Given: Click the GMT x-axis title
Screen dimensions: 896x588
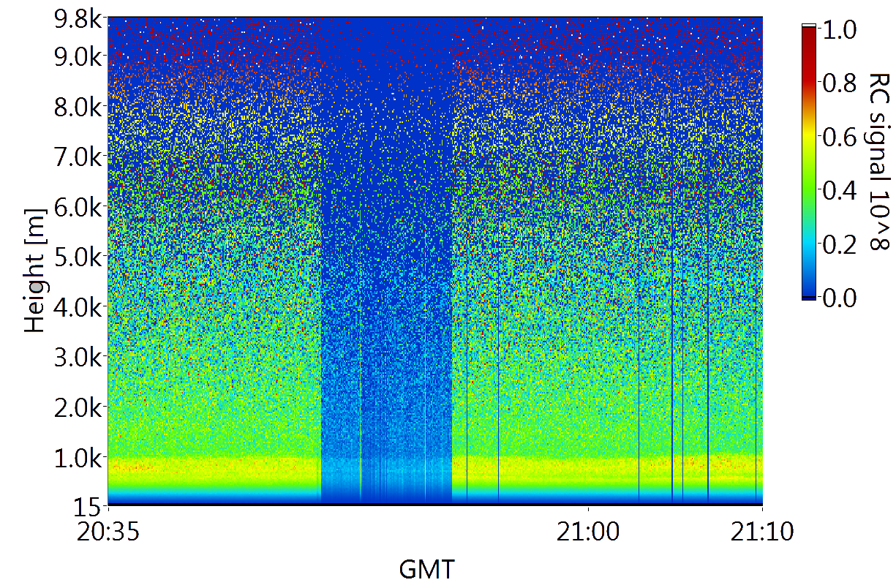Looking at the screenshot, I should coord(426,568).
